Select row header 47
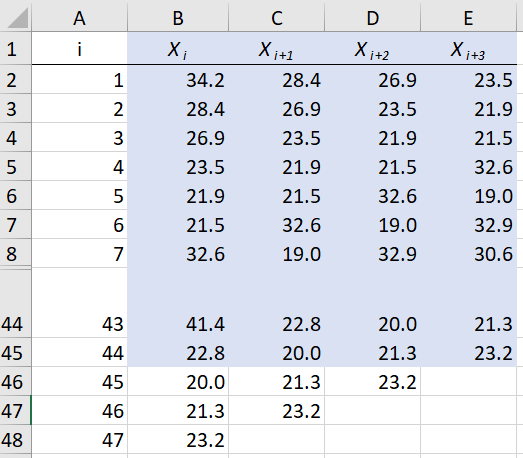The image size is (523, 458). coord(16,411)
